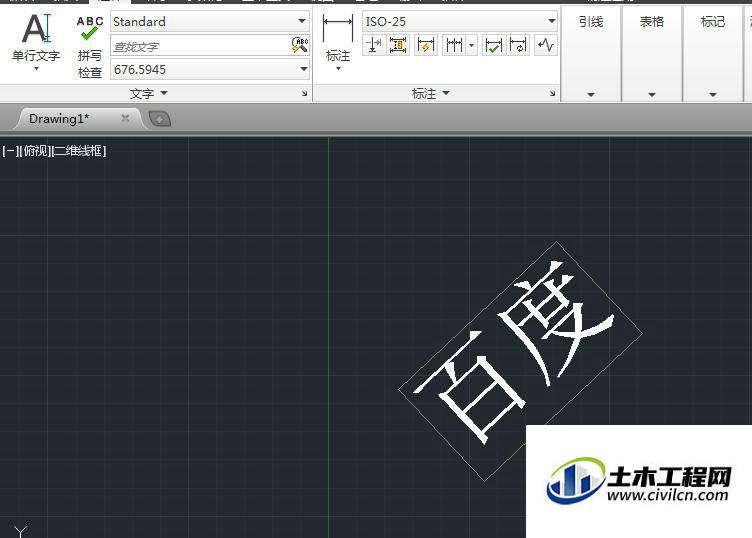Click the 二维线框 visual style label
This screenshot has width=752, height=538.
pos(78,151)
